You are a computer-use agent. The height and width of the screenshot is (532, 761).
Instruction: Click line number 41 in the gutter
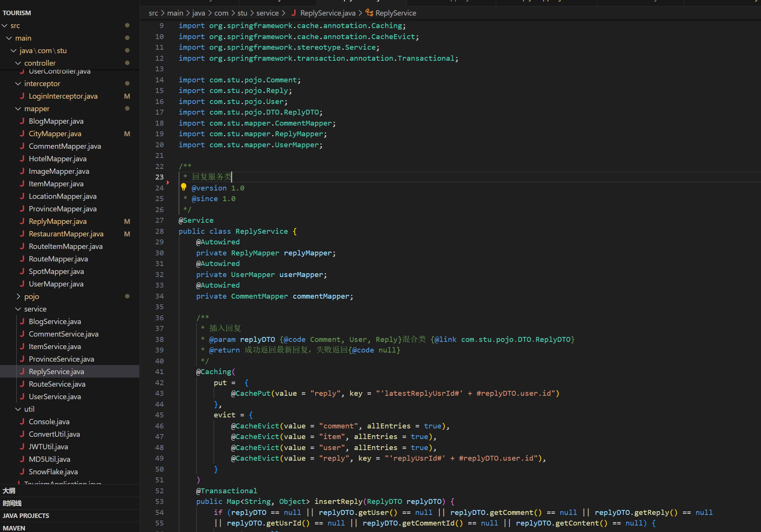click(x=159, y=372)
